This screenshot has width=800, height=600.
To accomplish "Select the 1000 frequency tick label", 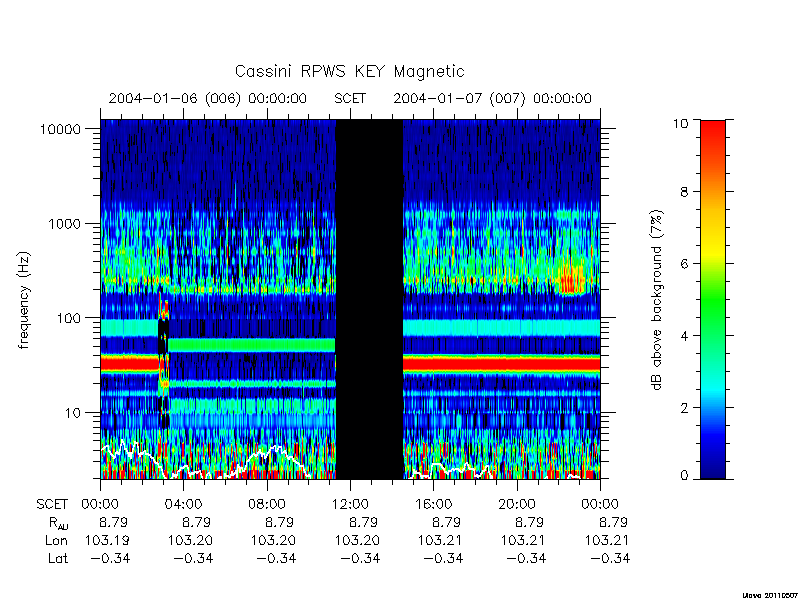I will pos(65,223).
